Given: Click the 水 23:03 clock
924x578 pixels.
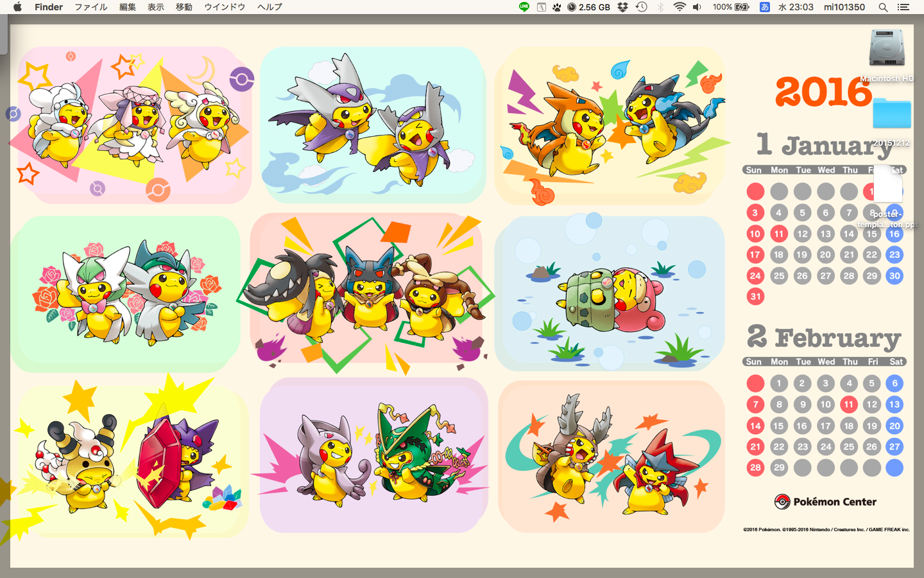Looking at the screenshot, I should click(x=796, y=7).
